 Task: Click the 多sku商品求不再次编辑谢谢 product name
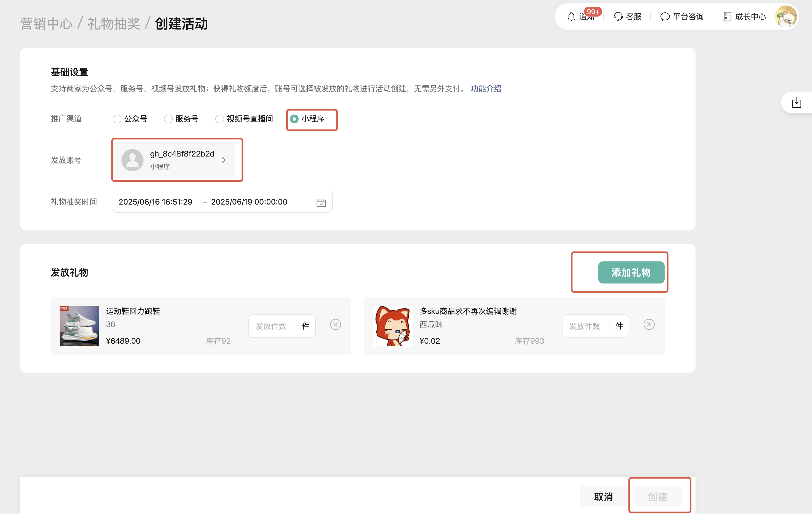pyautogui.click(x=468, y=311)
